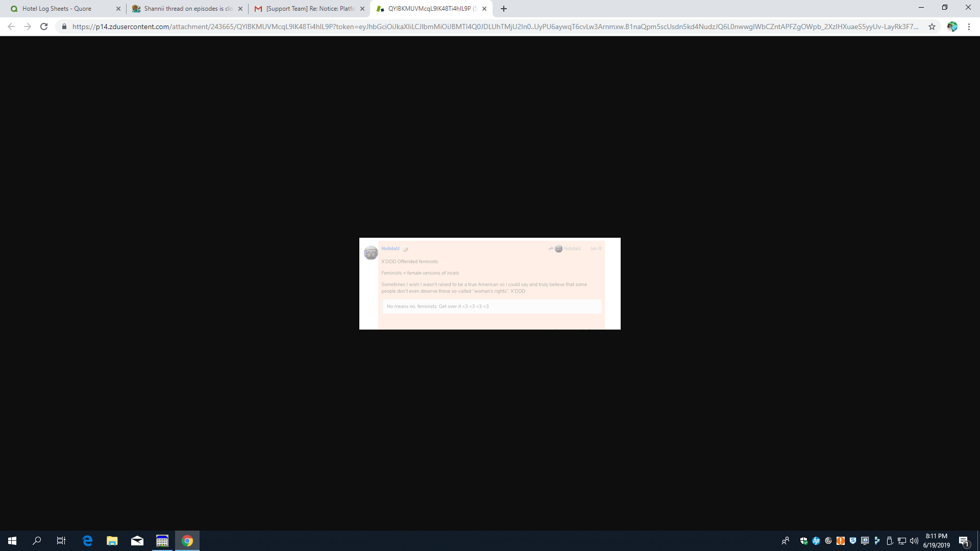Image resolution: width=980 pixels, height=551 pixels.
Task: Open the Windows Start menu
Action: [12, 541]
